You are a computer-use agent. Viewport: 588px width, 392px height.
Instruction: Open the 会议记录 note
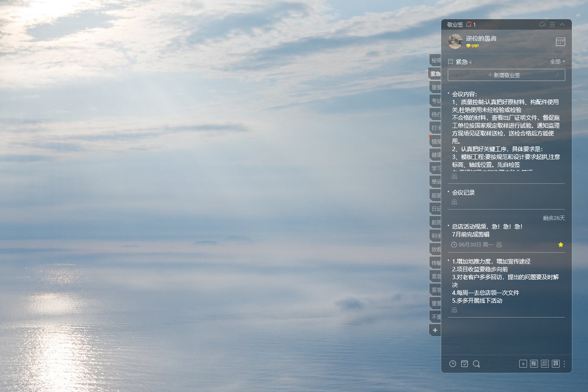coord(463,193)
